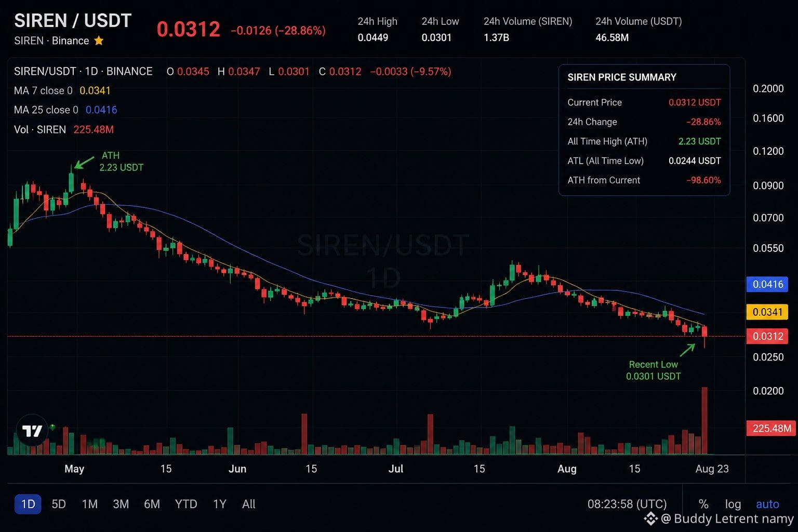Click the 08:23:58 (UTC) clock
Screen dimensions: 798x532
coord(627,504)
